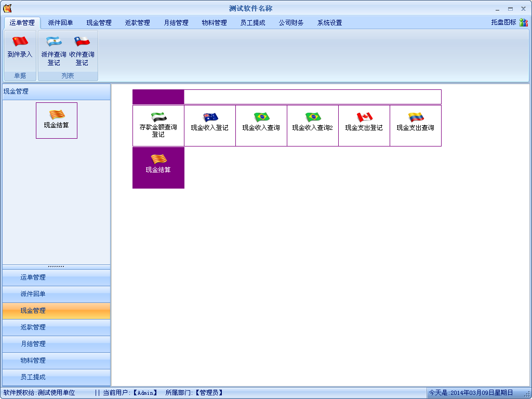The height and width of the screenshot is (399, 532).
Task: Open 收件查询登记 from the ribbon
Action: tap(82, 51)
